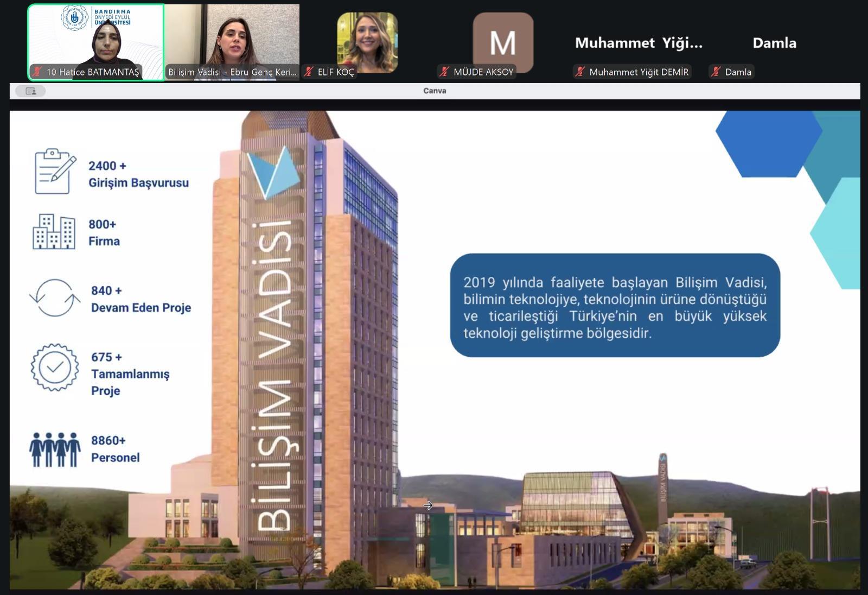
Task: Click the muted mic icon beside Hatice BATMANTAŞ
Action: [x=37, y=72]
